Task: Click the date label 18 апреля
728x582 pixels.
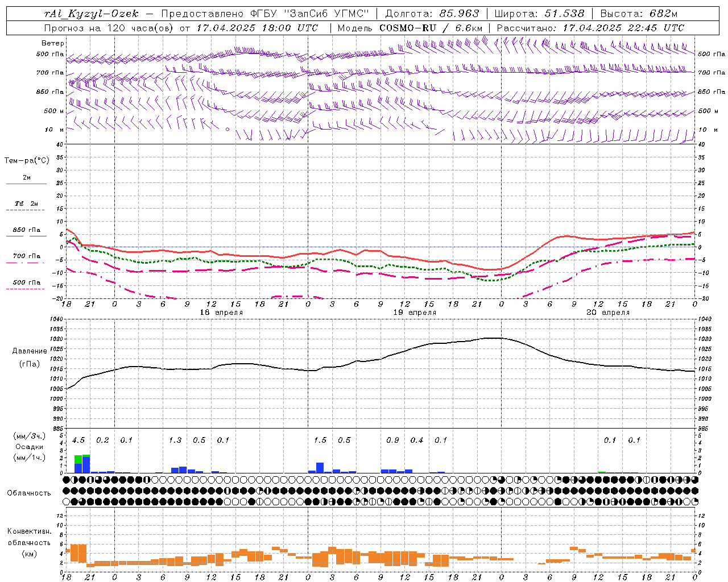Action: 222,313
